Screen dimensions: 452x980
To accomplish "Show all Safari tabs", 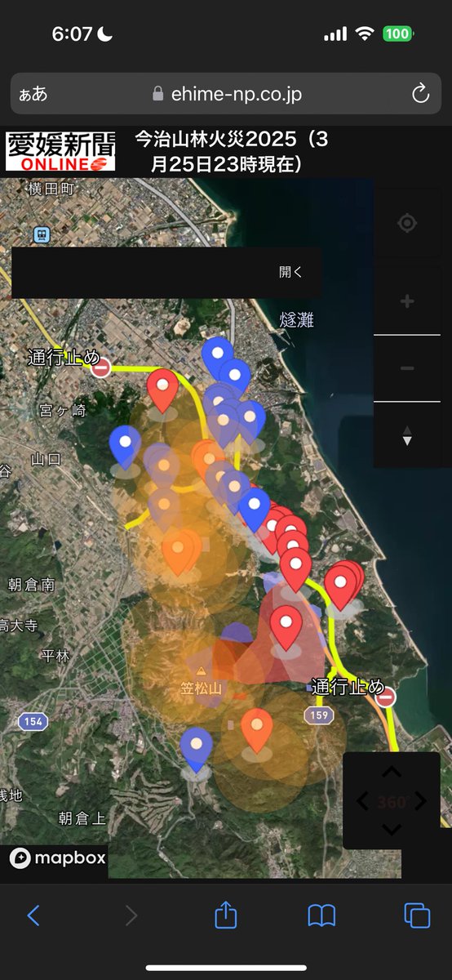I will (417, 915).
